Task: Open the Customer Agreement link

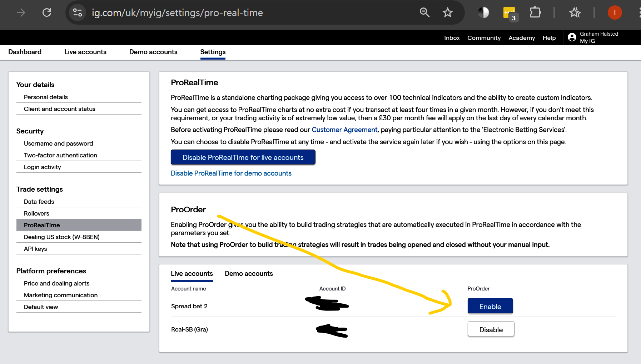Action: [344, 130]
